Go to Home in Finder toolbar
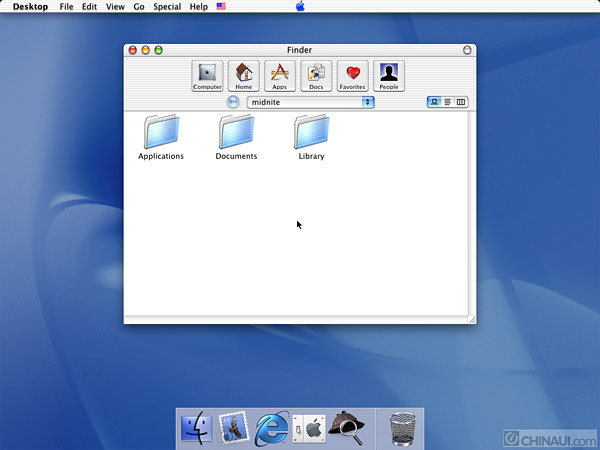Screen dimensions: 600x450 244,76
